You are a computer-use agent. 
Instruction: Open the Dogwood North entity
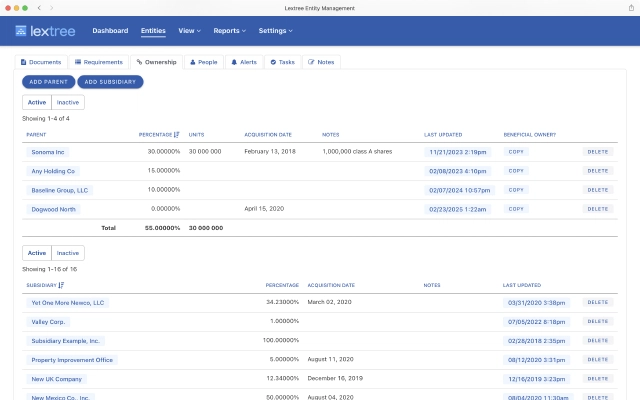(53, 209)
